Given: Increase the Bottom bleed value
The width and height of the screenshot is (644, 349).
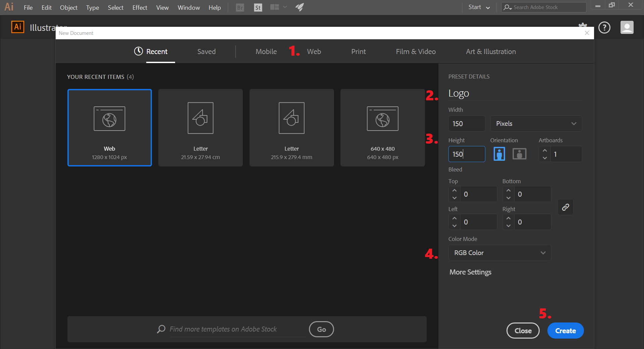Looking at the screenshot, I should [508, 190].
